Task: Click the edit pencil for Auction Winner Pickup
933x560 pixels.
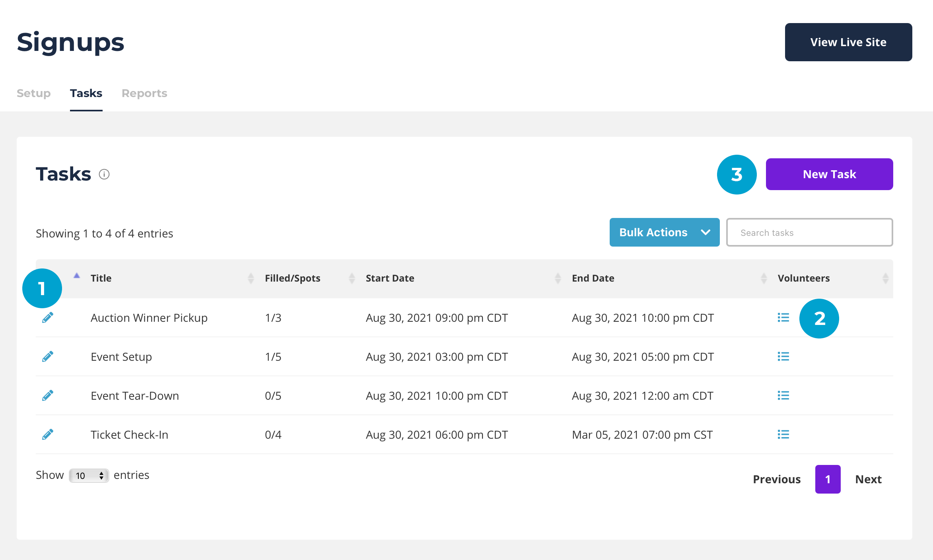Action: tap(48, 318)
